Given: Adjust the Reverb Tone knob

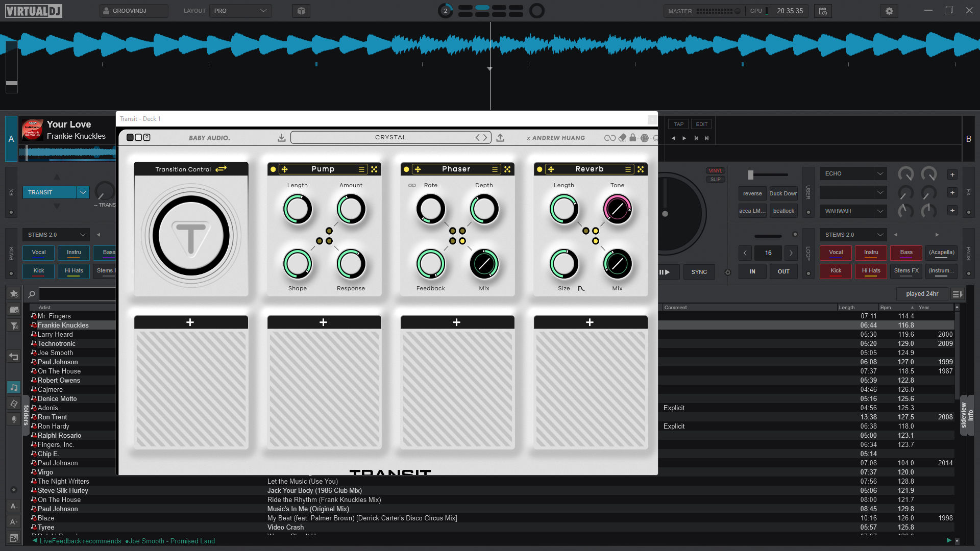Looking at the screenshot, I should click(617, 209).
